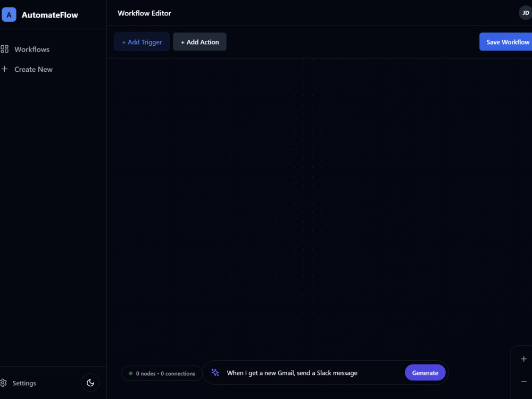The width and height of the screenshot is (532, 399).
Task: Click the Workflow Editor title
Action: 144,13
